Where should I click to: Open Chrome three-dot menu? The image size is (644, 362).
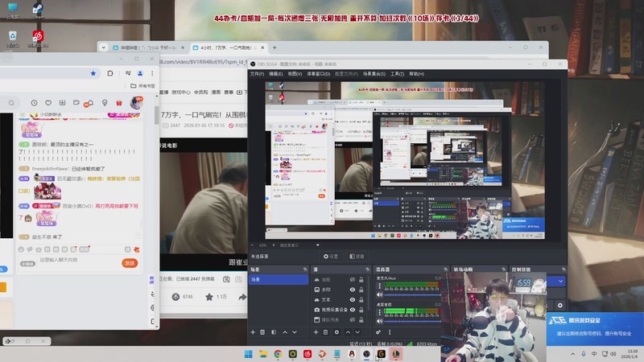click(152, 73)
